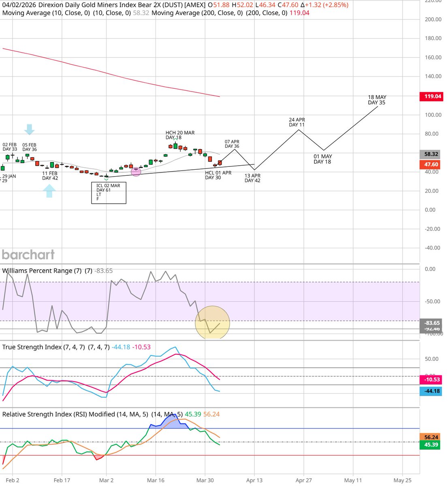This screenshot has width=448, height=486.
Task: Click the 24 APR DAY 11 projection label
Action: point(297,122)
